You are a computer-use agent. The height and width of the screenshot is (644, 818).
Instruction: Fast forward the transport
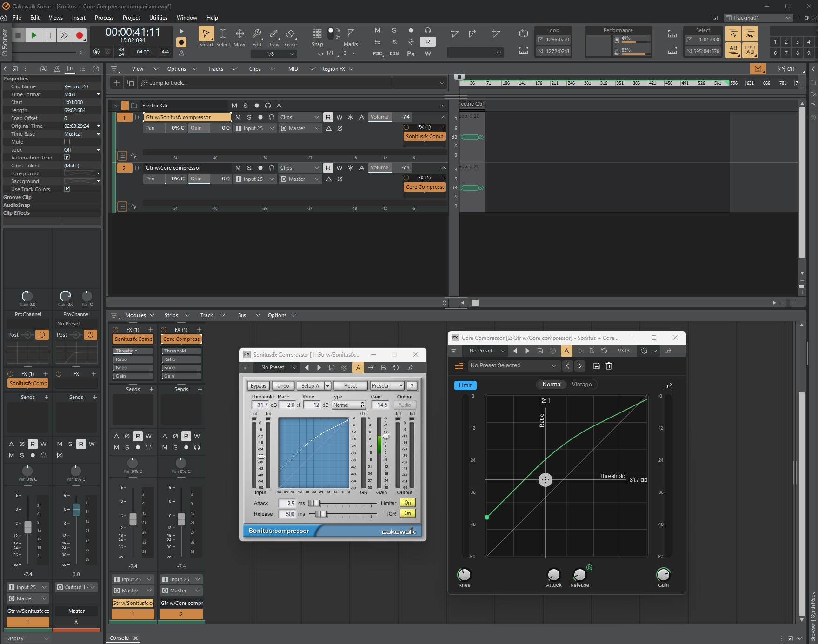(x=64, y=35)
